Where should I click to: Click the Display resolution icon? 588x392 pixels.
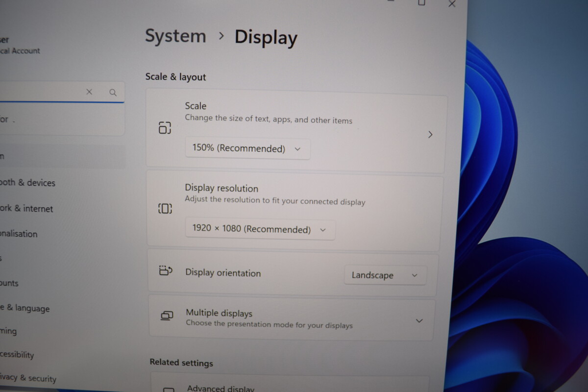(x=165, y=209)
